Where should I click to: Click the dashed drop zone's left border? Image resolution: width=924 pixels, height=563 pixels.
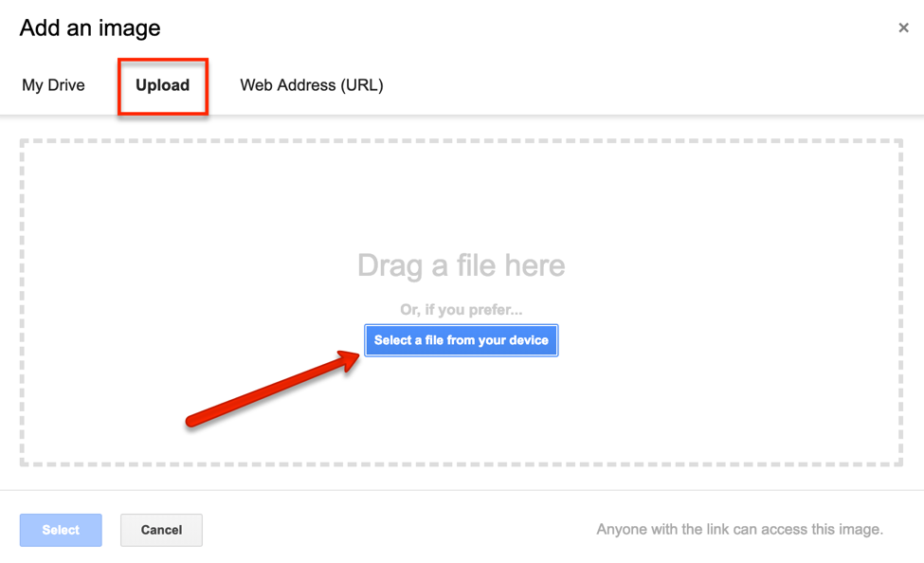pyautogui.click(x=22, y=303)
